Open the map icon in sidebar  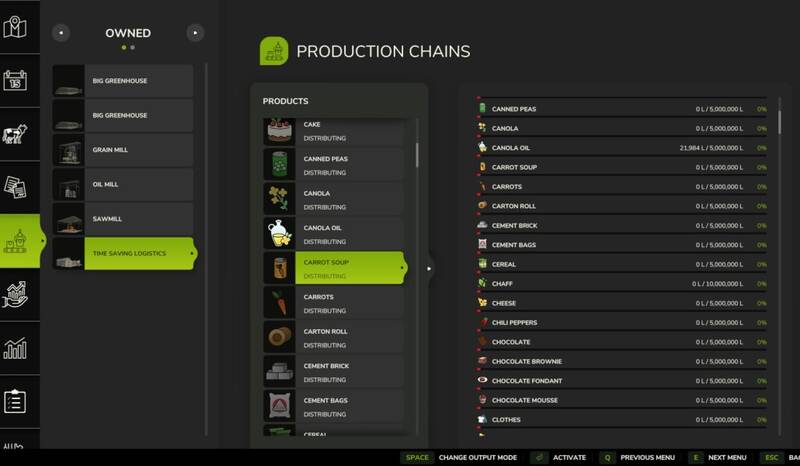[x=15, y=27]
